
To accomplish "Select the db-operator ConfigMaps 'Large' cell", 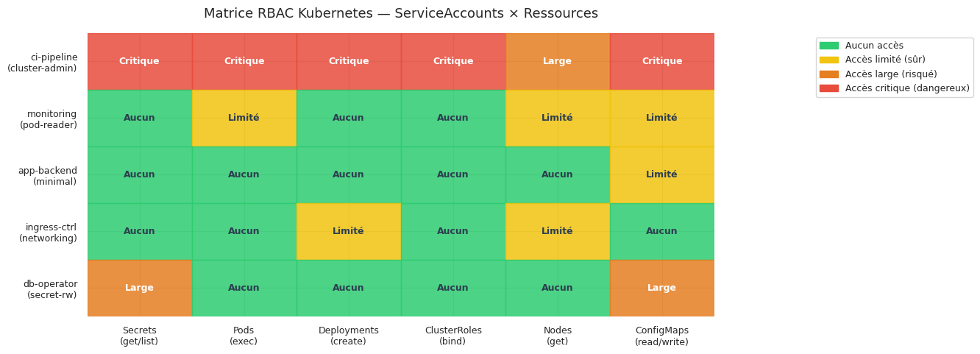I will click(661, 288).
